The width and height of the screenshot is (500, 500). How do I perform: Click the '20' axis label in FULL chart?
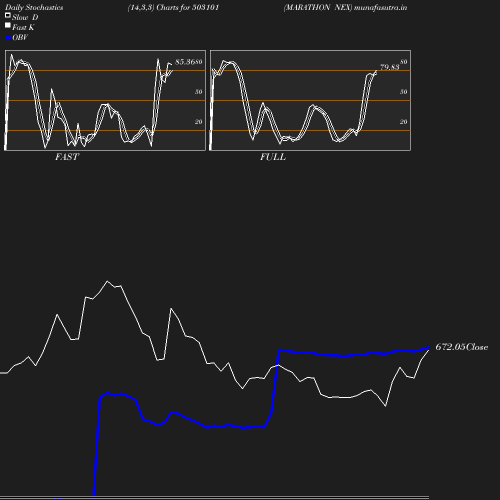coord(404,122)
